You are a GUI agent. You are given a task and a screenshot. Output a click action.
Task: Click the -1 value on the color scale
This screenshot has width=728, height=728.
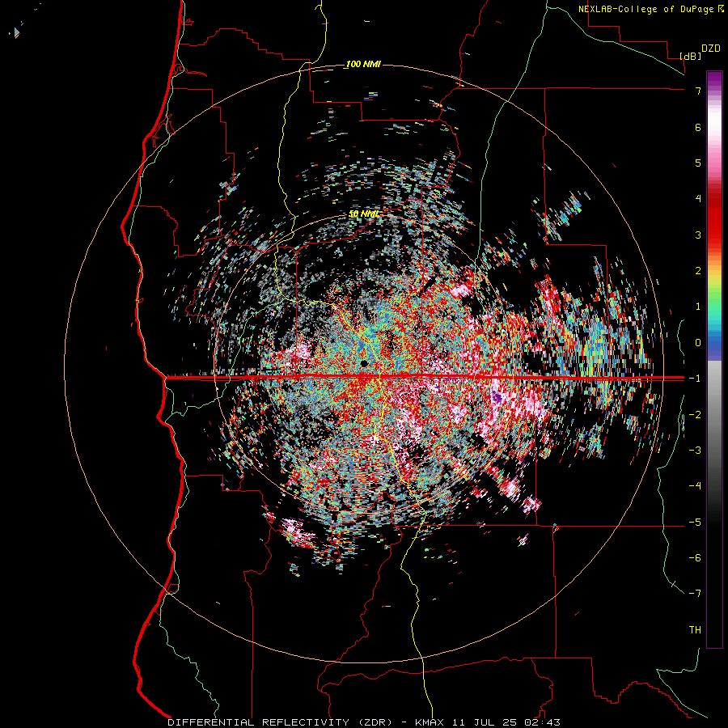(695, 379)
